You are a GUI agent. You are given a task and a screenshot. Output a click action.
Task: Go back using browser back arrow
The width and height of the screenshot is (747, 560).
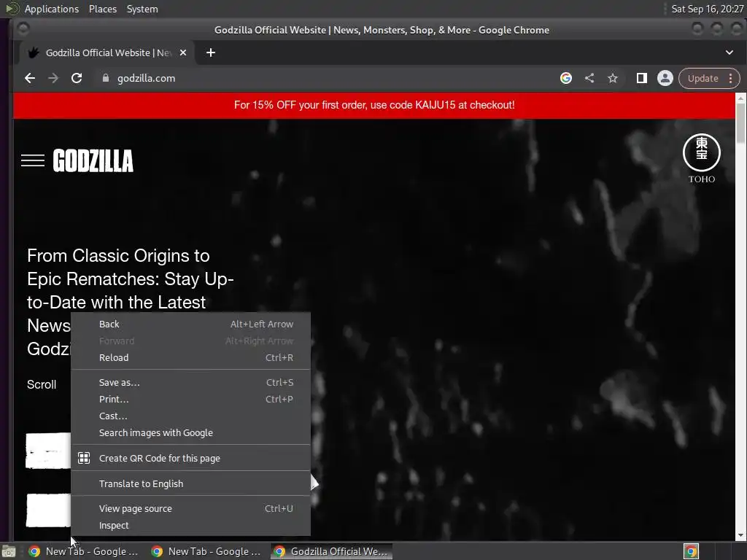pos(29,78)
